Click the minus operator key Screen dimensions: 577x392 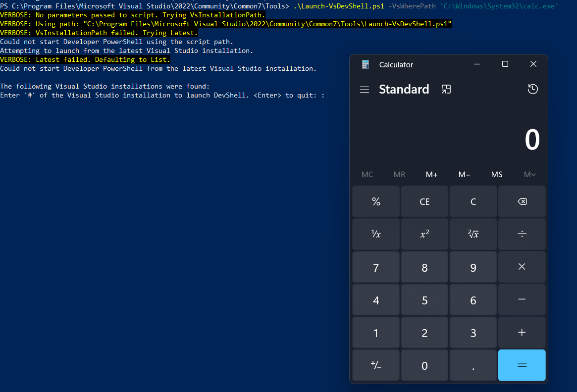522,299
